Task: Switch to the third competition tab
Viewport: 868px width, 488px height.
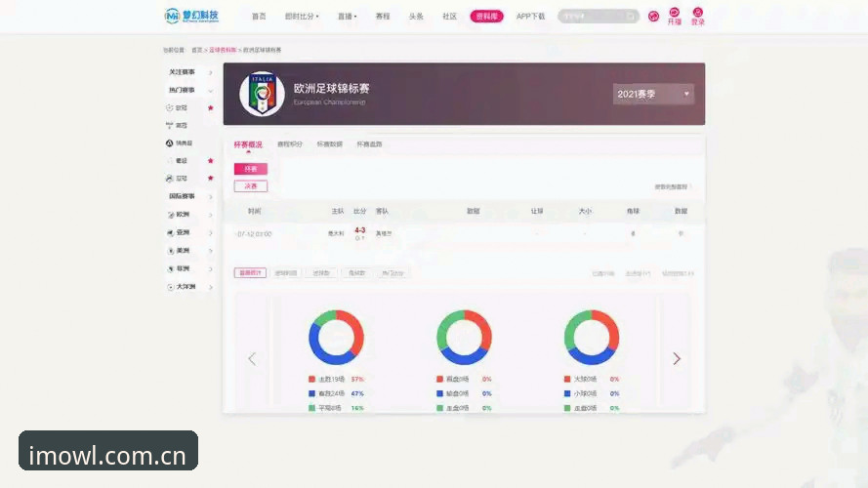Action: point(329,144)
